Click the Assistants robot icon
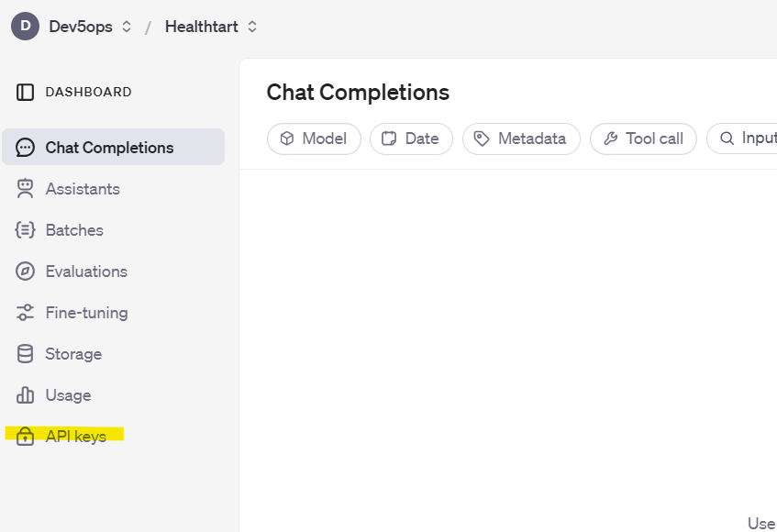Viewport: 777px width, 532px height. point(25,189)
